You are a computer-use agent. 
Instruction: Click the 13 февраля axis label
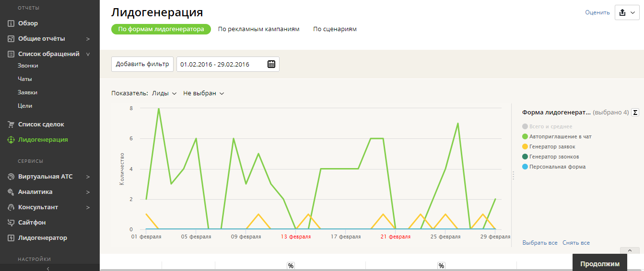(296, 237)
